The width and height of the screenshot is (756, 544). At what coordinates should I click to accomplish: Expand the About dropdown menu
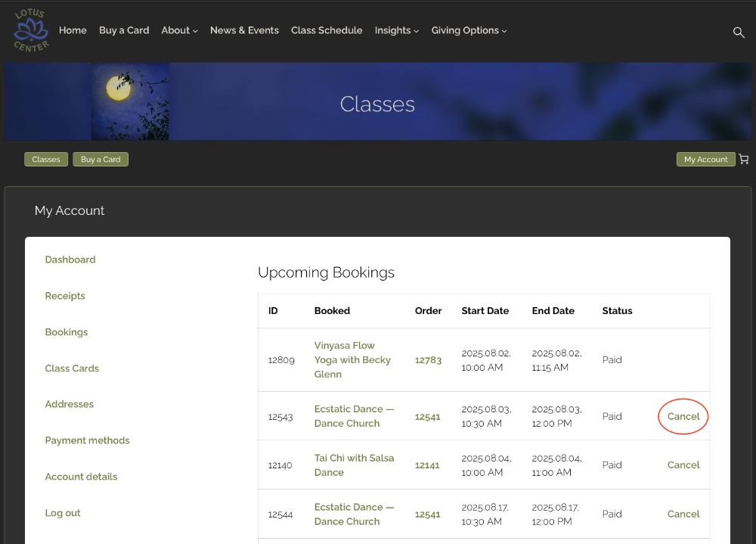click(x=179, y=30)
